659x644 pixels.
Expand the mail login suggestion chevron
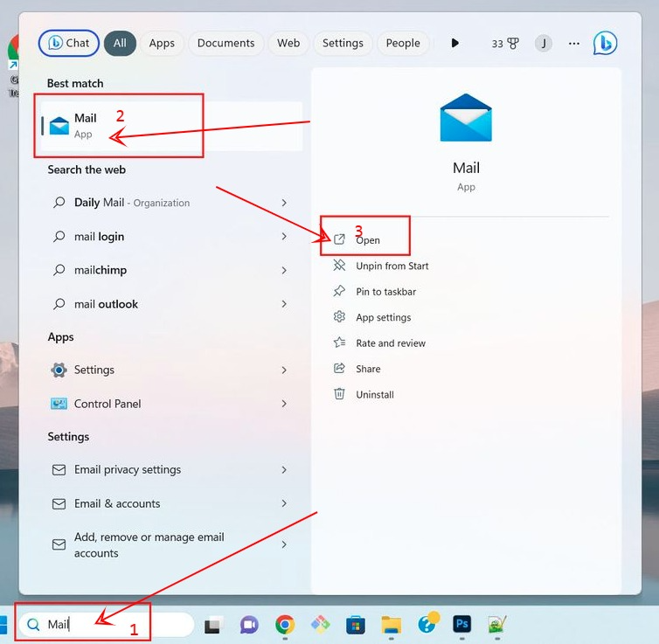click(x=284, y=237)
